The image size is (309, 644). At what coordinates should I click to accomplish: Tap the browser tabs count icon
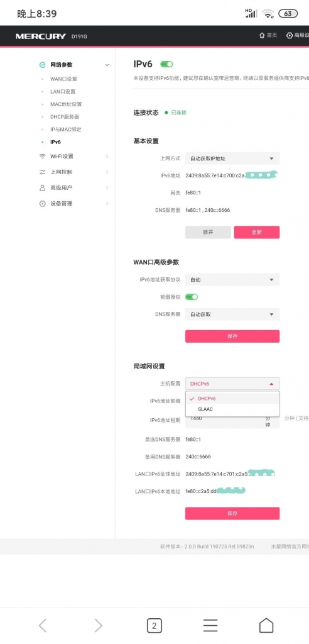pyautogui.click(x=154, y=626)
